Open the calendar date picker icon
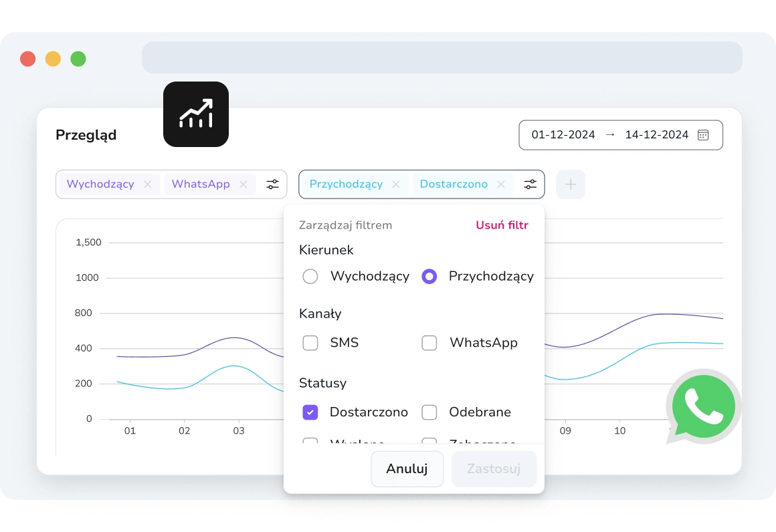Screen dimensions: 776x532 click(x=703, y=135)
